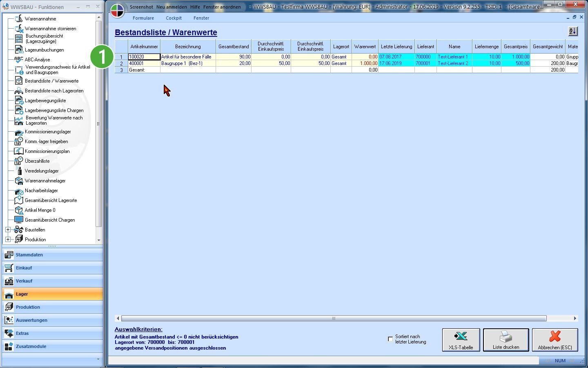588x368 pixels.
Task: Click the Letzte Lieferung column header
Action: tap(396, 47)
